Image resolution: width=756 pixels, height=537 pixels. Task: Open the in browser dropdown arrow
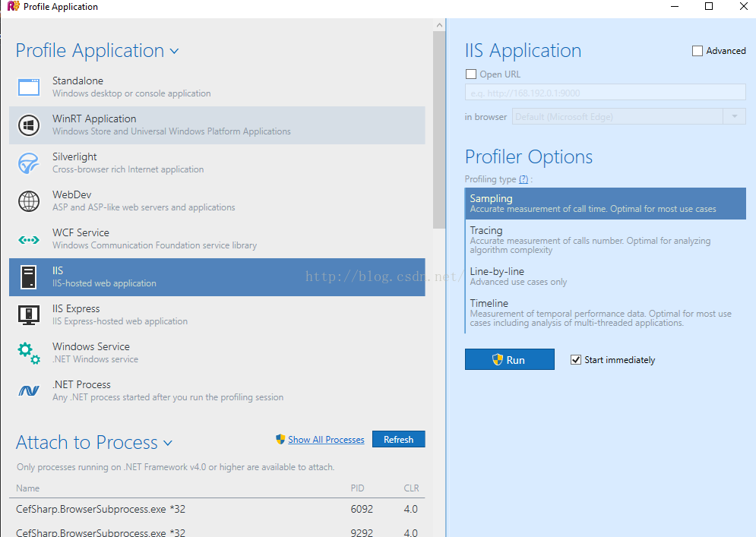tap(734, 116)
